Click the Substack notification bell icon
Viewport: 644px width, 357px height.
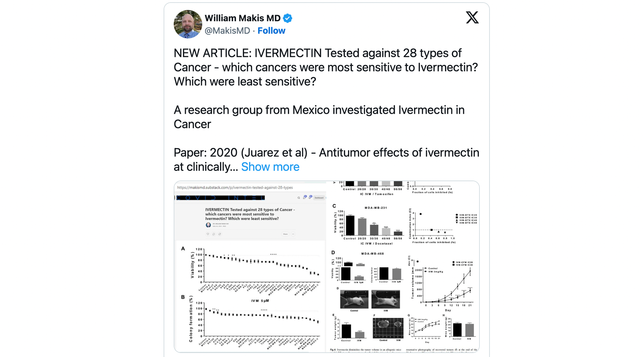pyautogui.click(x=310, y=197)
